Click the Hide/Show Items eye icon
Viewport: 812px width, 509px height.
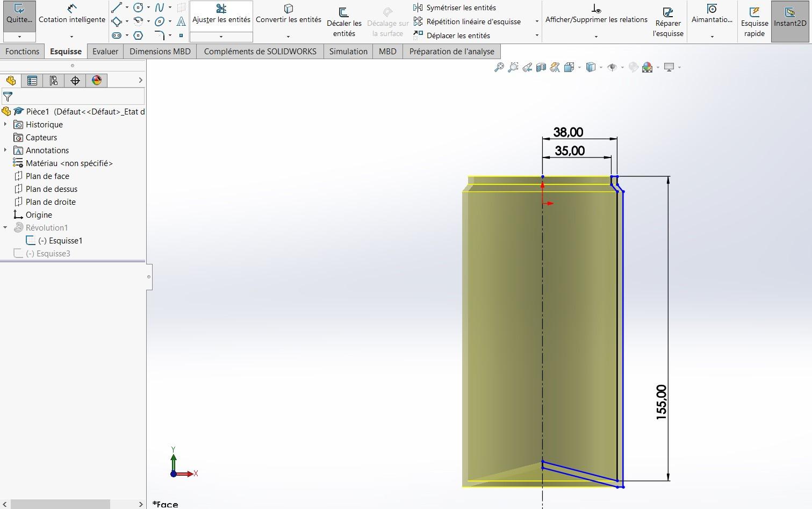click(x=612, y=67)
